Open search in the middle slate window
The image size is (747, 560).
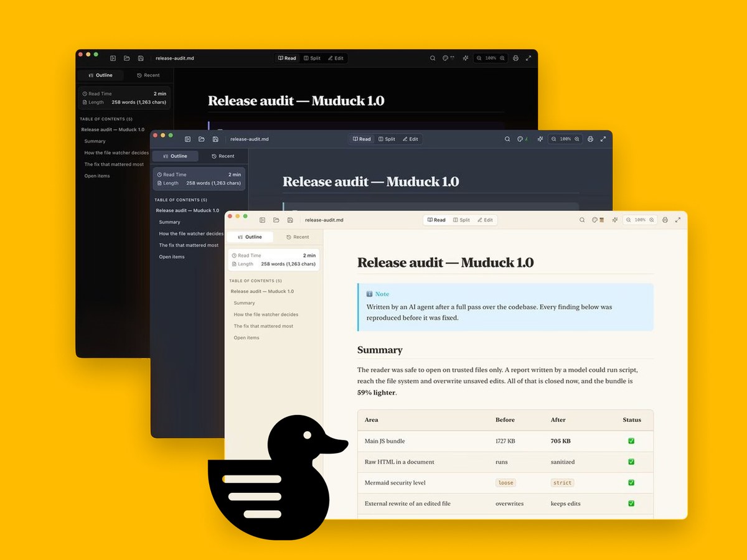pyautogui.click(x=507, y=139)
